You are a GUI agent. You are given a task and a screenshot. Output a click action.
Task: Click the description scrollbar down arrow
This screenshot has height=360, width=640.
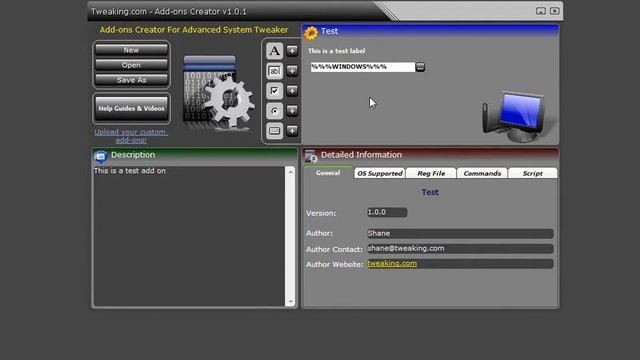291,301
